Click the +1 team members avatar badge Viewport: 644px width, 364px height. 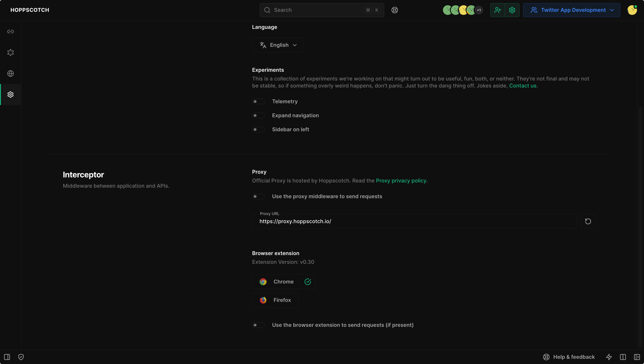[479, 10]
